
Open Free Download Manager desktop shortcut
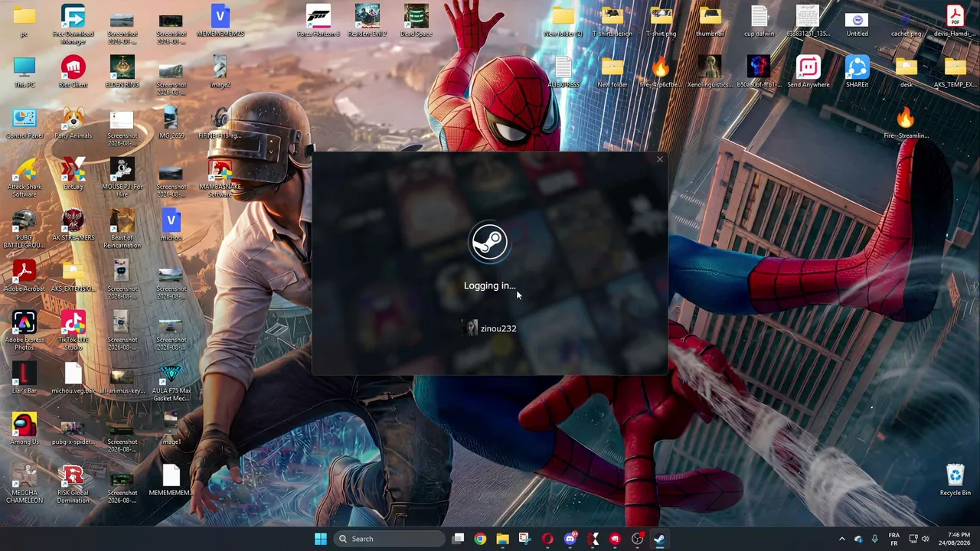(x=73, y=24)
